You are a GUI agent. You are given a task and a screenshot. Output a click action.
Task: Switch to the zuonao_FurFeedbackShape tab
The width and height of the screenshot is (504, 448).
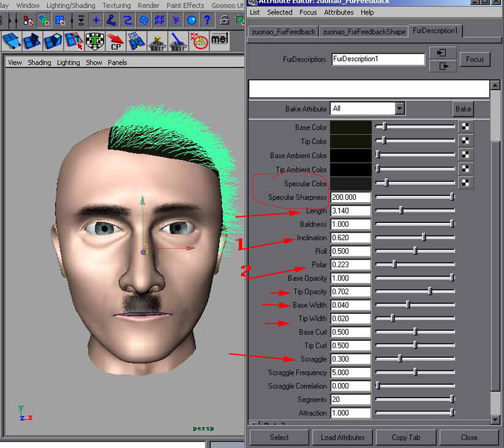tap(364, 32)
